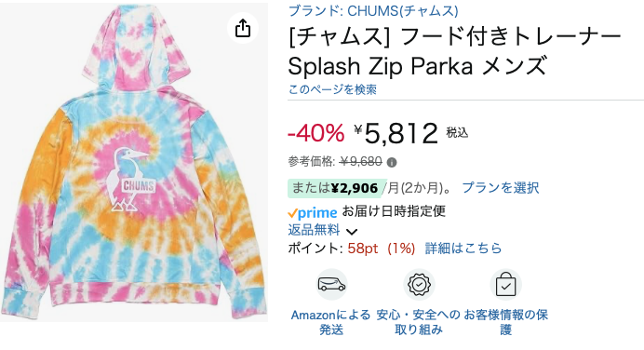Click このページを検索 link
644x350 pixels.
click(x=332, y=89)
